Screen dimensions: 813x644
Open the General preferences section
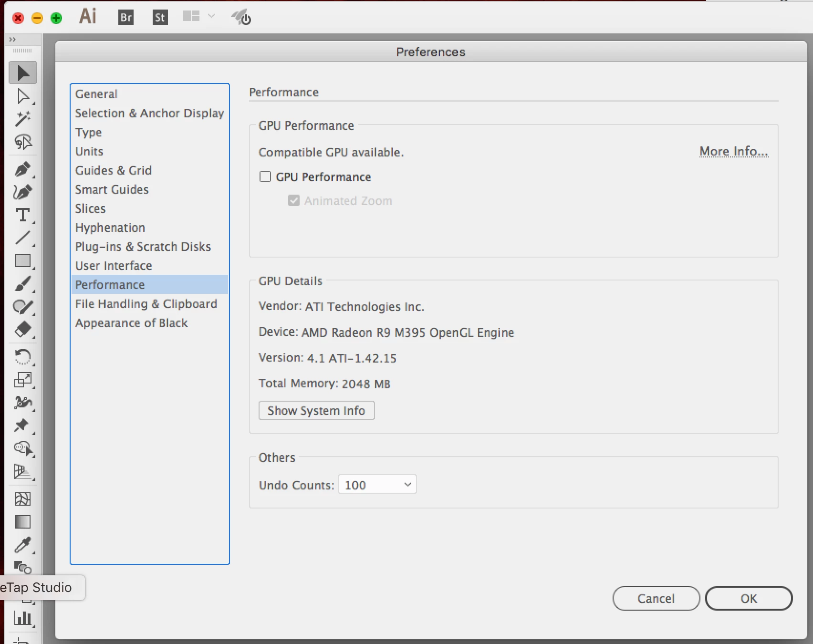point(150,94)
